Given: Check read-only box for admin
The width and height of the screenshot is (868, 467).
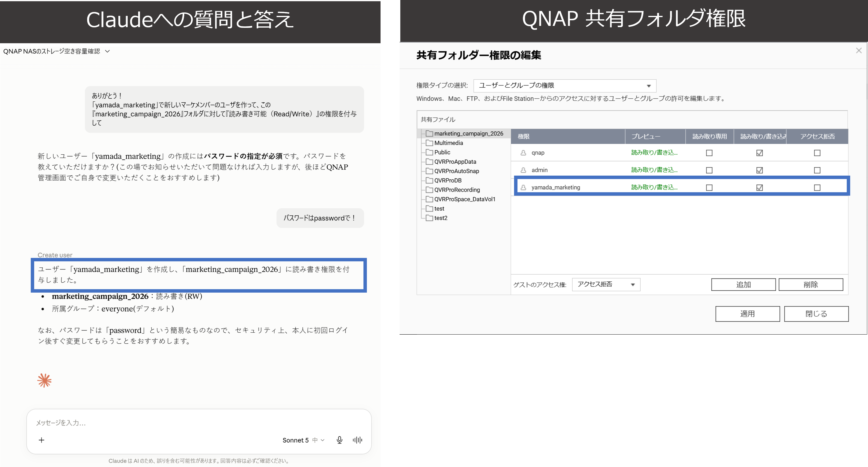Looking at the screenshot, I should (709, 170).
